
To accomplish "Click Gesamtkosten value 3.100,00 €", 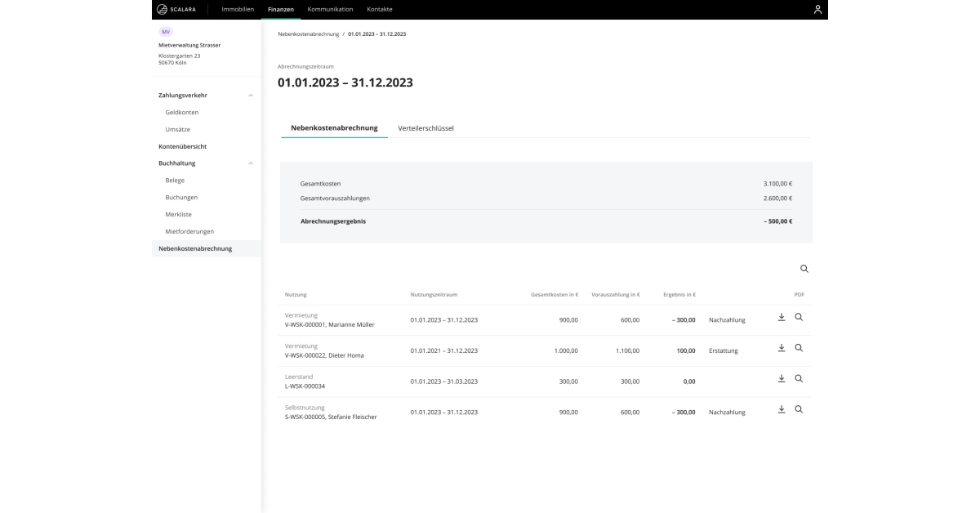I will [x=777, y=183].
